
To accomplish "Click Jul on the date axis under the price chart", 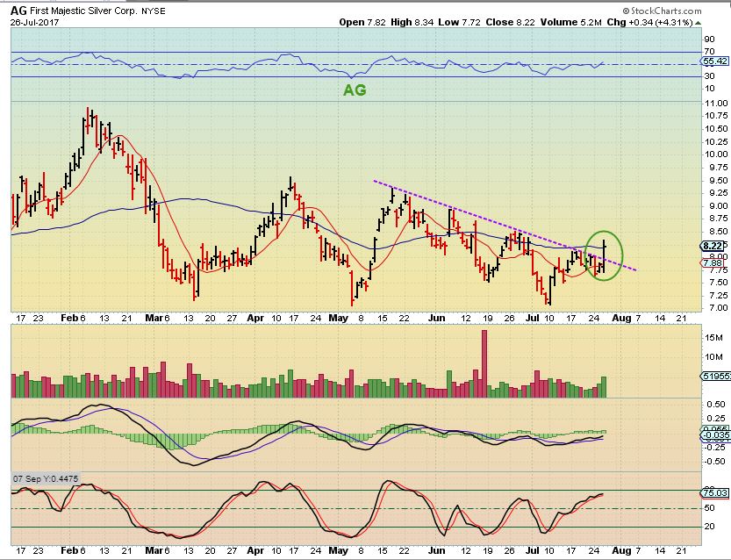I will [x=532, y=318].
